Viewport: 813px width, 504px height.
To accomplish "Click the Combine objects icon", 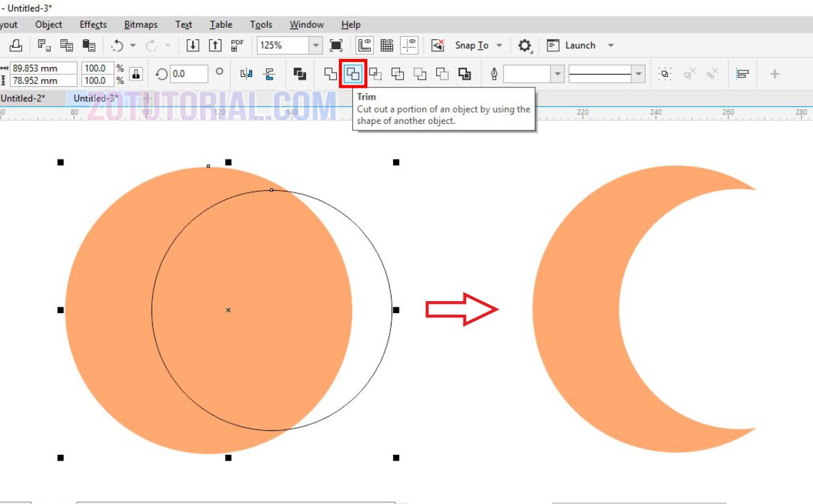I will [x=300, y=74].
